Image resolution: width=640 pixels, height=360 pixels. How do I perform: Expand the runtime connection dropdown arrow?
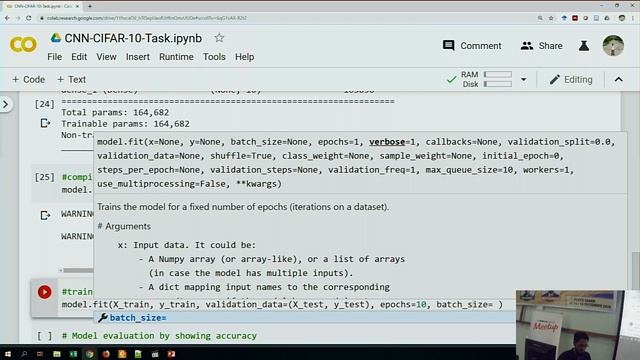(524, 79)
